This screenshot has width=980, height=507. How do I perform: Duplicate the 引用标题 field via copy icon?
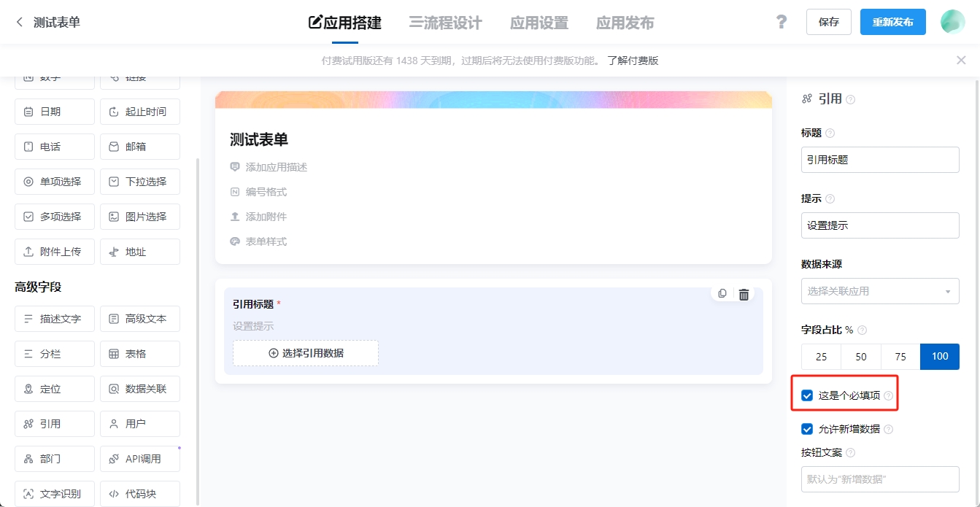[x=722, y=293]
